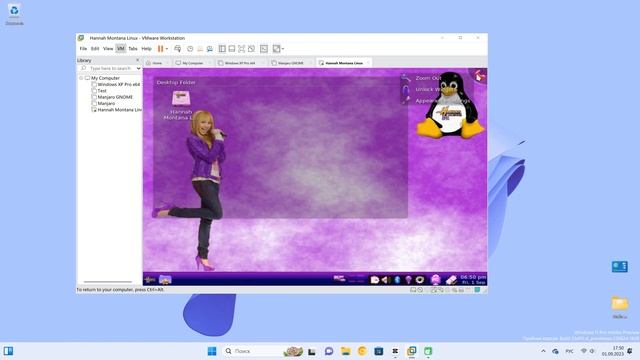The image size is (640, 360).
Task: Open the View menu
Action: tap(108, 49)
